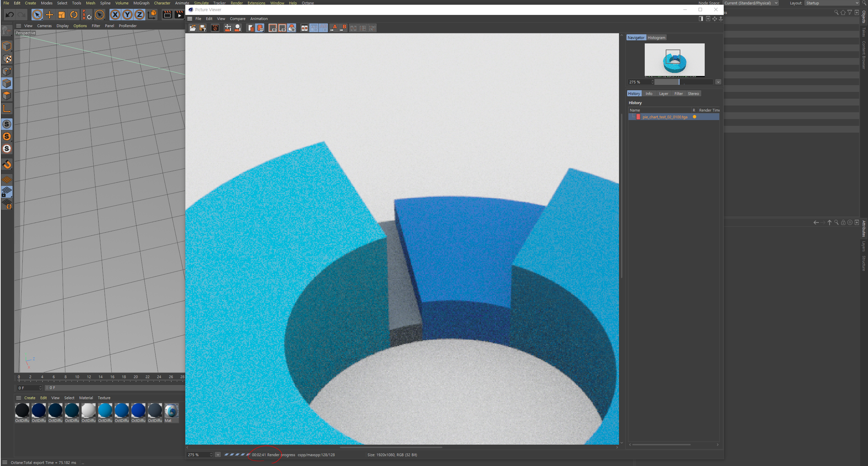868x466 pixels.
Task: Select the Move tool
Action: (49, 15)
